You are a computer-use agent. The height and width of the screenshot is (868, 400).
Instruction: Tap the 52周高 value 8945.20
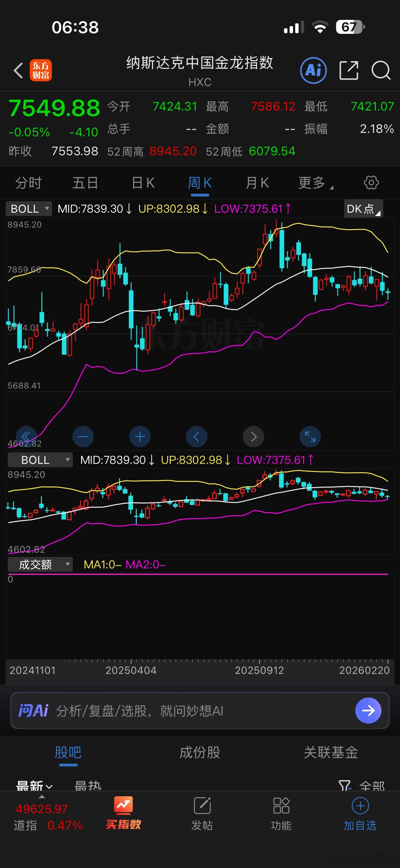[x=173, y=151]
